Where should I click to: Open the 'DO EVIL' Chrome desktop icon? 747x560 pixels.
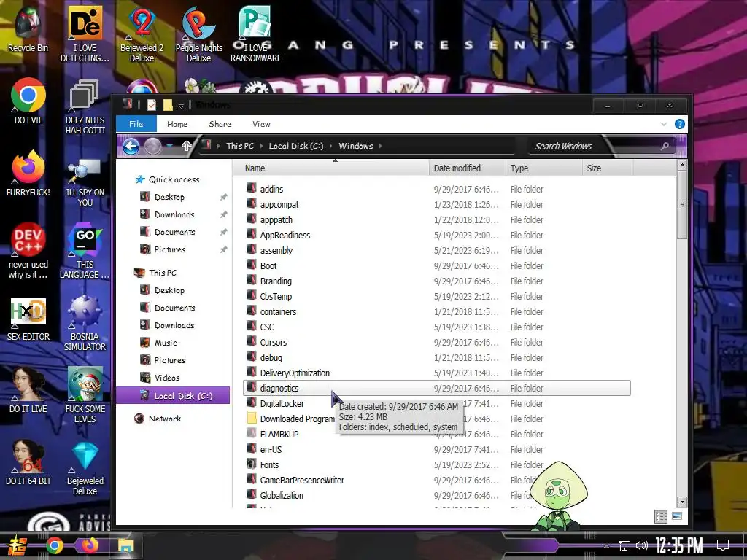pyautogui.click(x=28, y=101)
